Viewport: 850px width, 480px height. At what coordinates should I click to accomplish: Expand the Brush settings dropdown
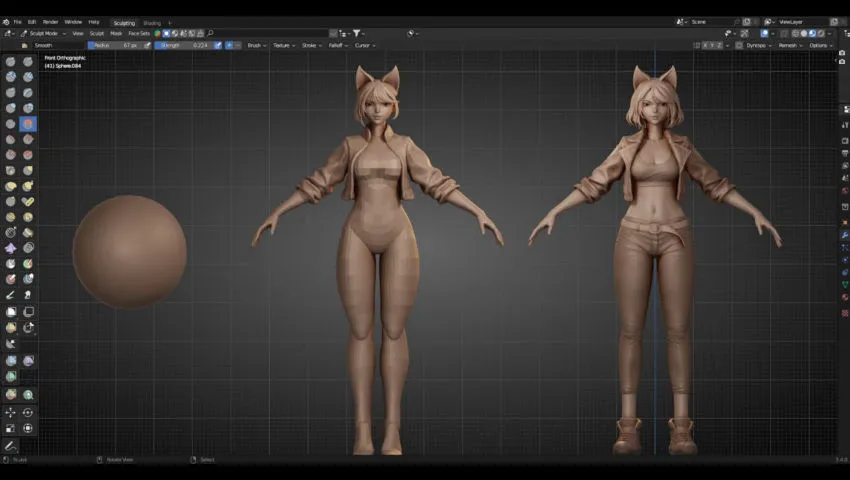pos(257,46)
